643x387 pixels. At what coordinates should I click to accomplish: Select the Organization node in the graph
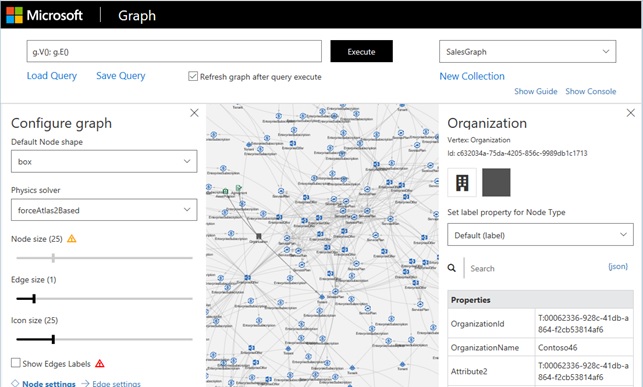tap(259, 236)
